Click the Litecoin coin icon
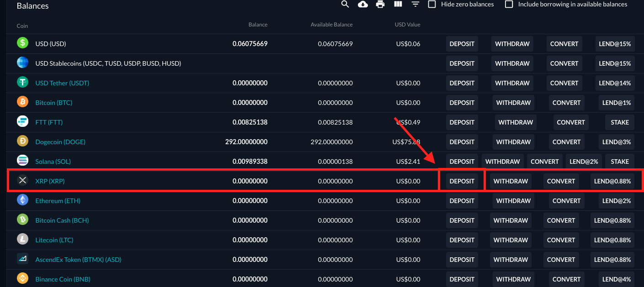 pos(22,239)
